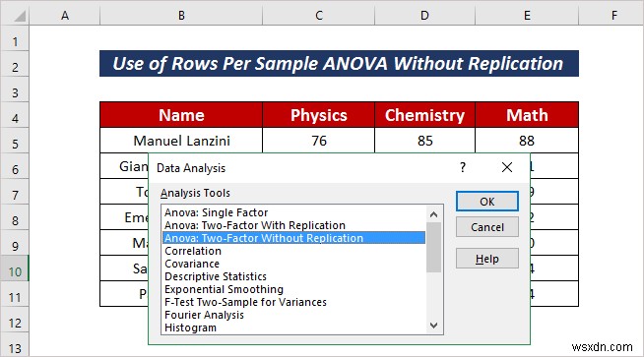
Task: Select column E header
Action: [x=527, y=16]
